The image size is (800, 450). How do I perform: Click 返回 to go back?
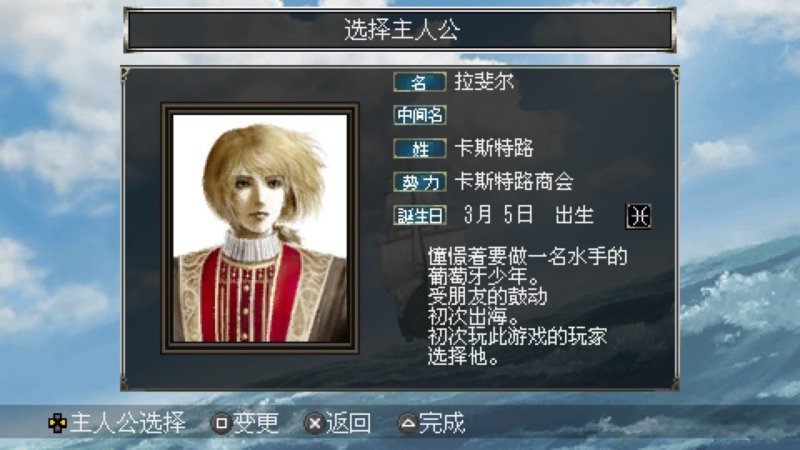348,423
